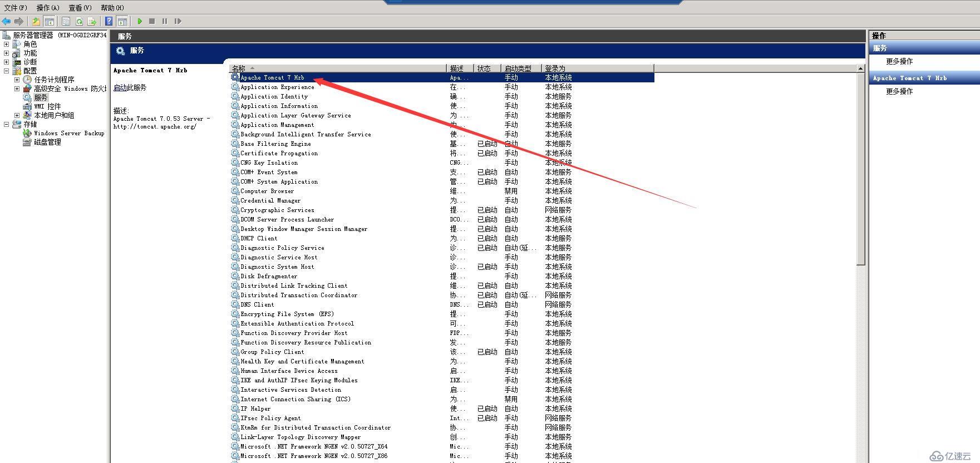Open the 文件(F) menu
980x463 pixels.
[x=16, y=8]
